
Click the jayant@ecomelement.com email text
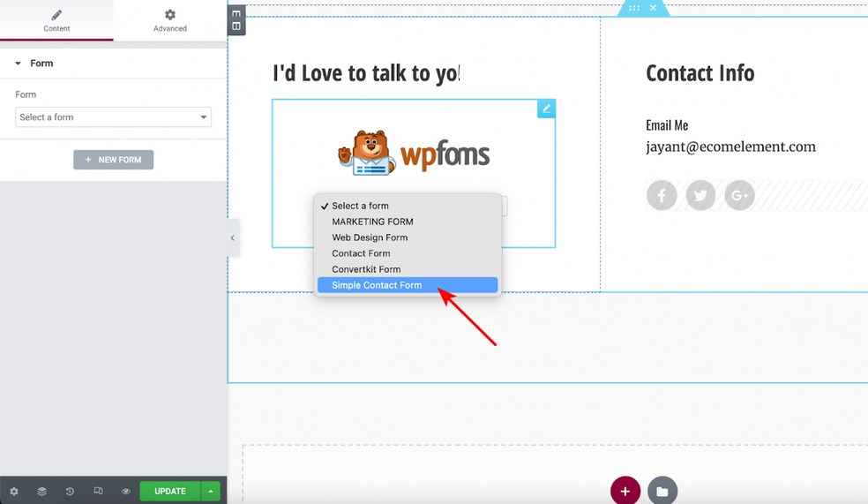(x=730, y=147)
